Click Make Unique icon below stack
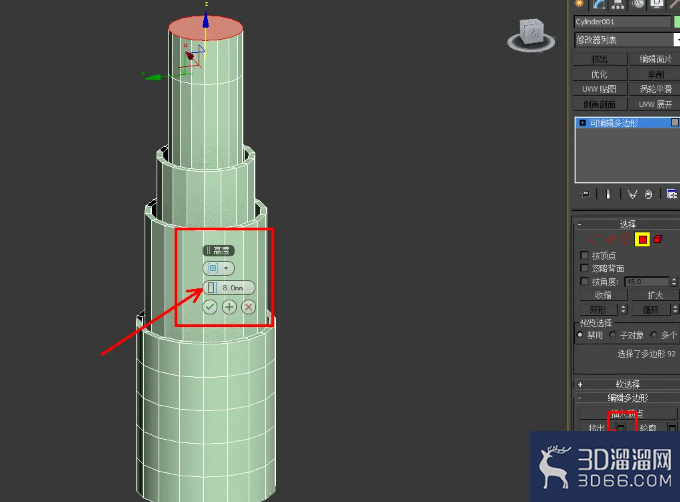 pyautogui.click(x=633, y=194)
